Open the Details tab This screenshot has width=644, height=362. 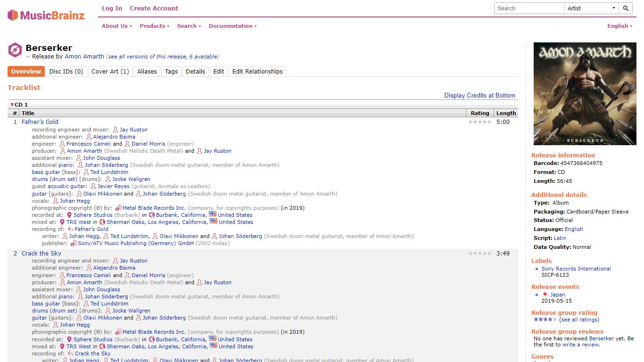coord(195,72)
